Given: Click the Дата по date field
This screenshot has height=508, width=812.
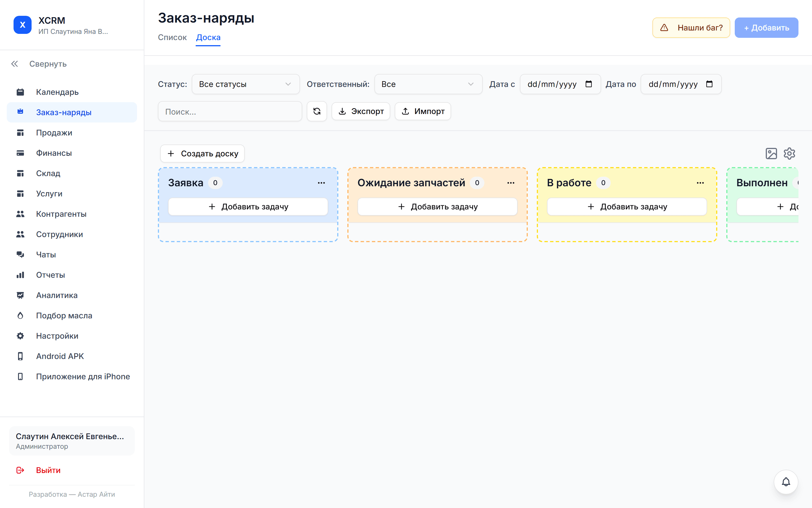Looking at the screenshot, I should pos(681,84).
